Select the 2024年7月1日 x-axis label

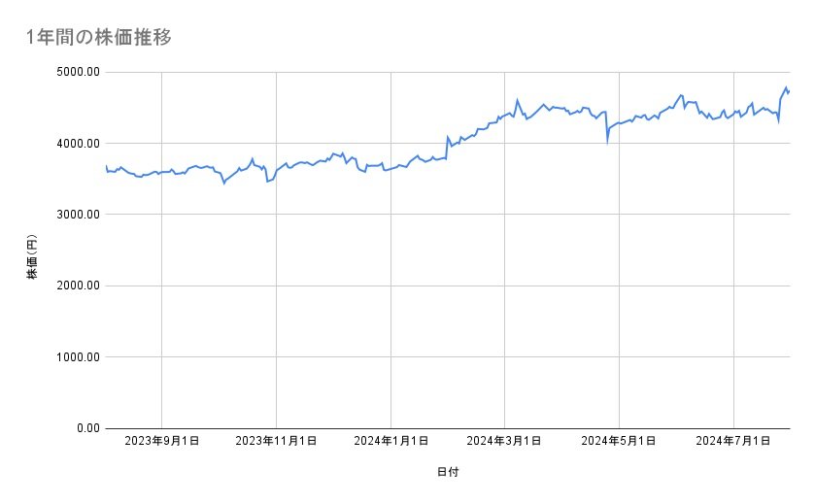click(x=733, y=442)
